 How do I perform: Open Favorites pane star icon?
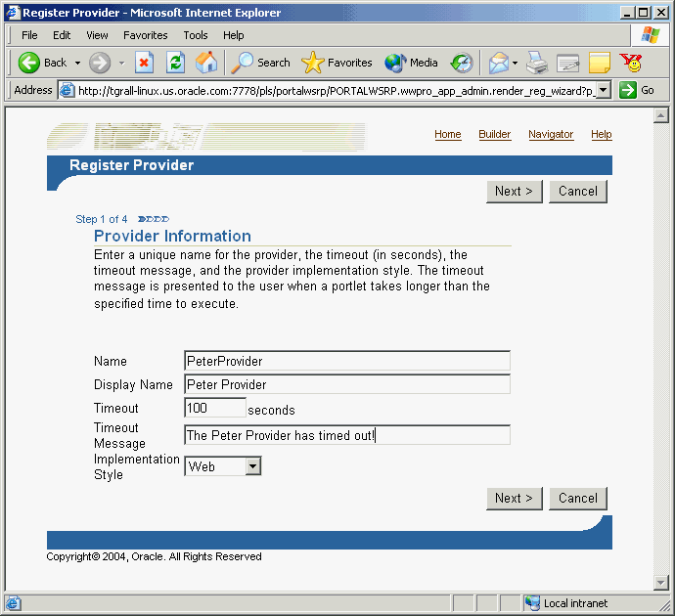pos(312,63)
